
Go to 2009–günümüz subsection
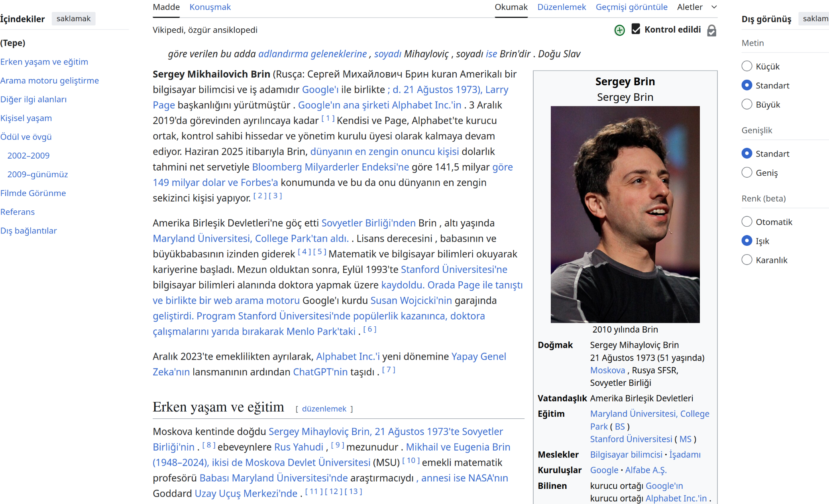coord(37,174)
